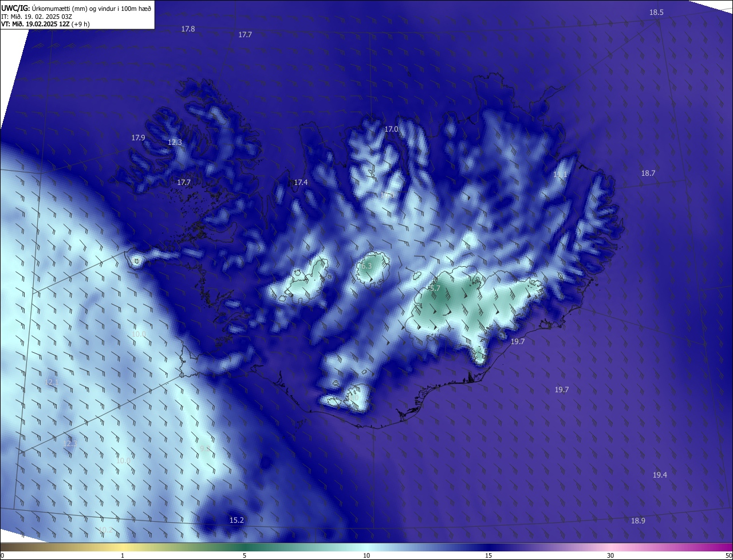Click the 15 tick on the colour scale
This screenshot has width=733, height=560.
pos(488,556)
